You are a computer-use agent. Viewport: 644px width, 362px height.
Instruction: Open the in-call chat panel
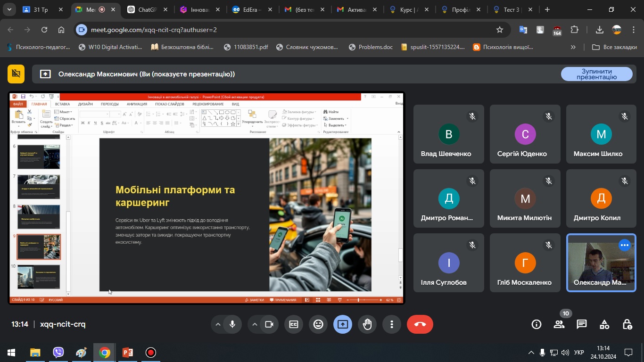(582, 324)
